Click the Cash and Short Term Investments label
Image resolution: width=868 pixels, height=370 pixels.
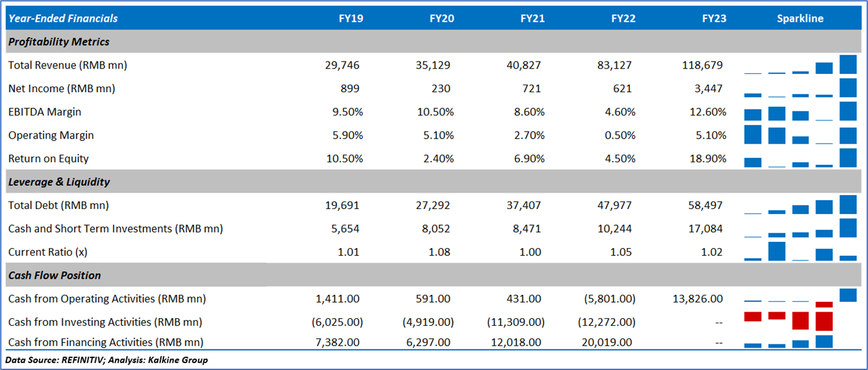point(115,228)
